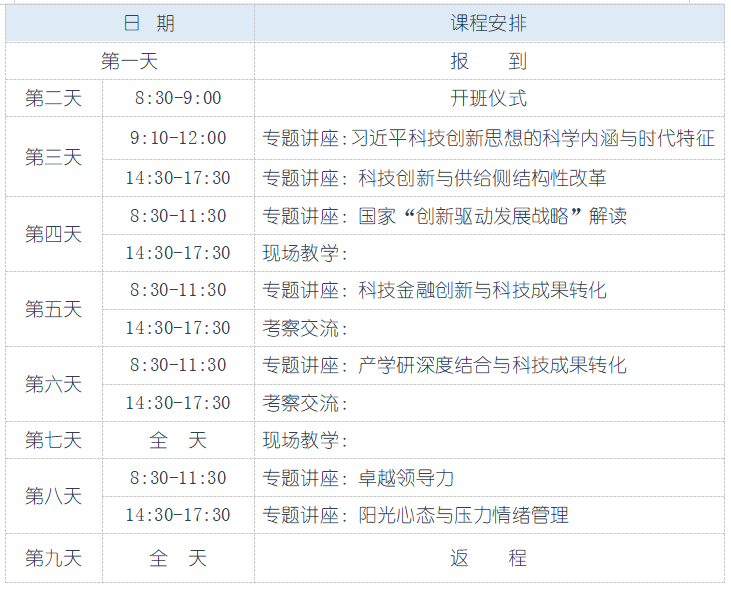Click 第六天 '8:30-11:30' time cell
This screenshot has height=589, width=731.
tap(179, 366)
